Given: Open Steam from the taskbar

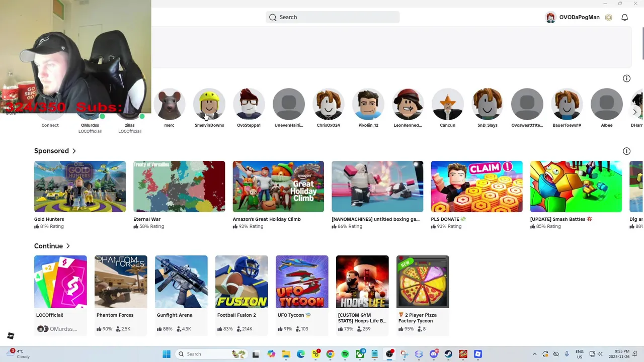Looking at the screenshot, I should click(x=448, y=354).
